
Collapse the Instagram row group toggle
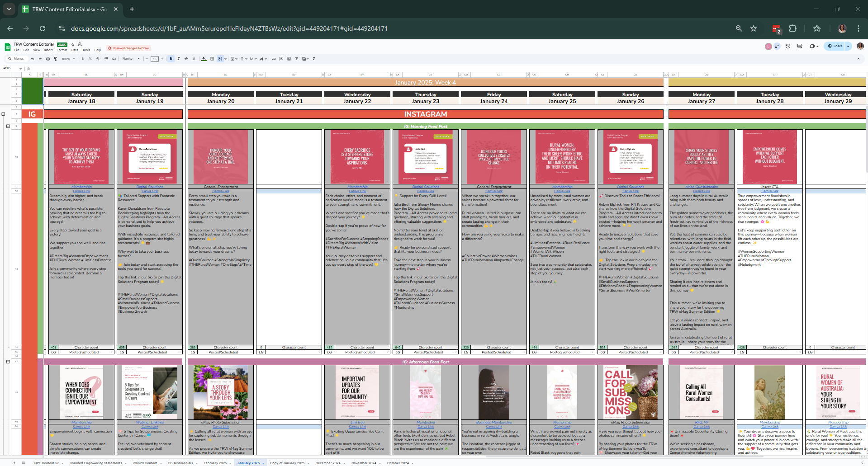[x=4, y=114]
